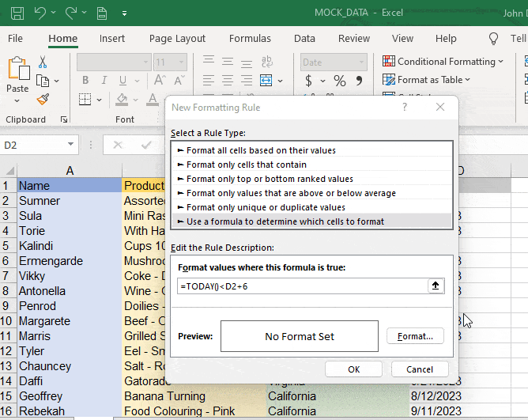Redo the last action

coord(71,13)
